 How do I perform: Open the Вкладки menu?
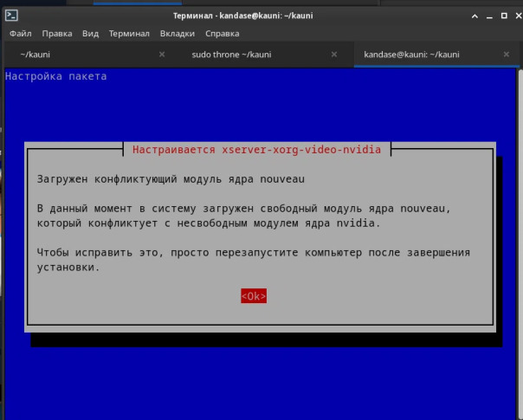point(178,34)
